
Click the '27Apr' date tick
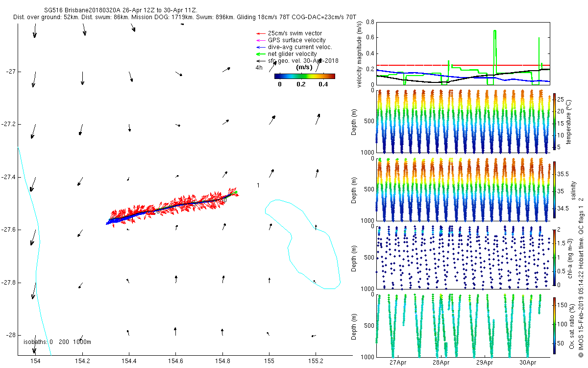pyautogui.click(x=398, y=363)
